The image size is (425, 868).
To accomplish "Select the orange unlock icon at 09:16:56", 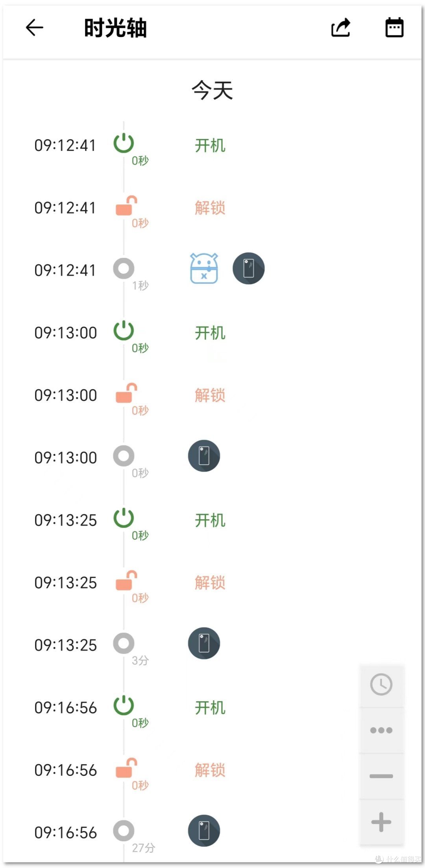I will [x=126, y=768].
